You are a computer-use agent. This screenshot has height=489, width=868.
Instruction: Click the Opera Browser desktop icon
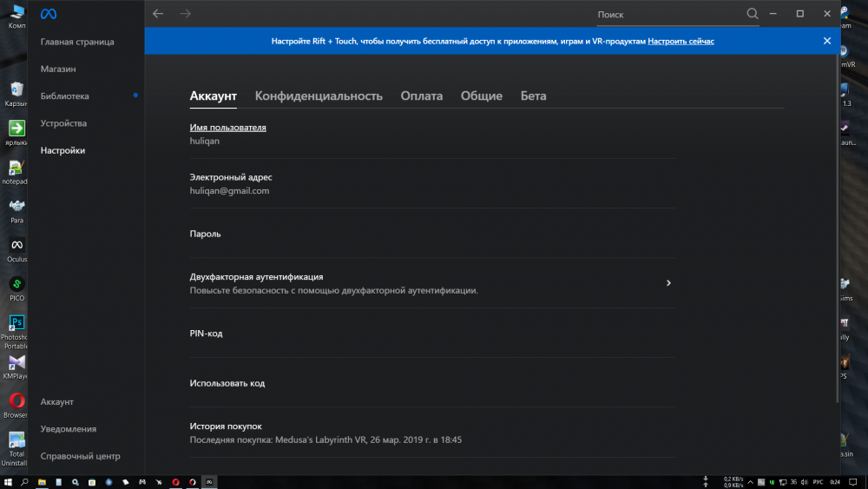coord(16,406)
